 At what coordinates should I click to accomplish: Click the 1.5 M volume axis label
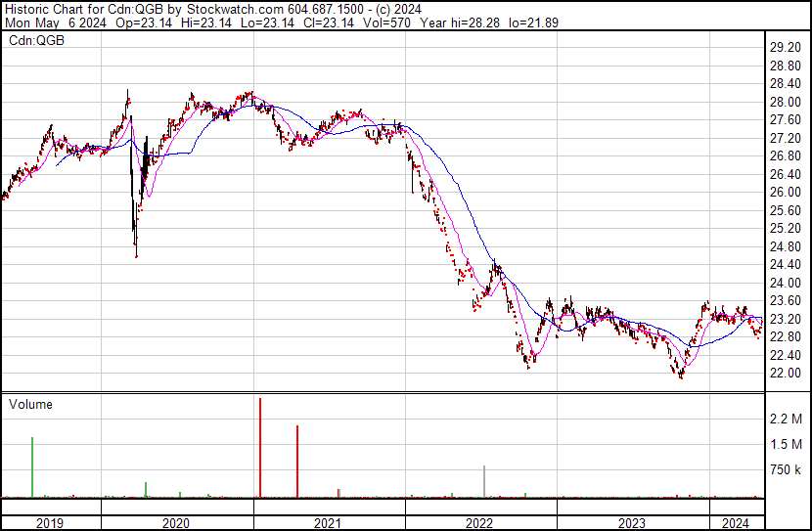[786, 445]
